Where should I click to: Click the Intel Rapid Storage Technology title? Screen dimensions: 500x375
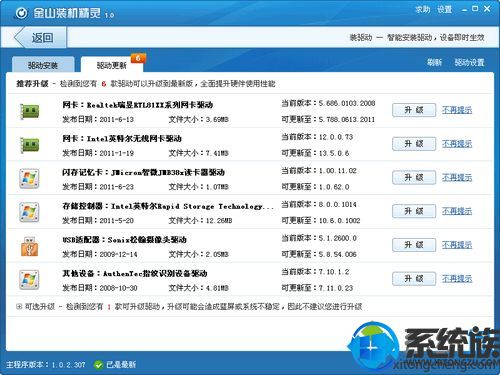(x=168, y=206)
